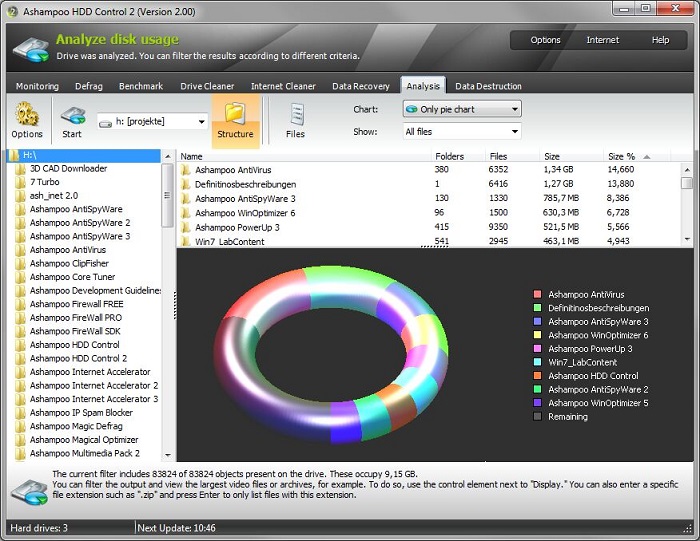Switch to the Defrag tab
The height and width of the screenshot is (541, 700).
[88, 86]
